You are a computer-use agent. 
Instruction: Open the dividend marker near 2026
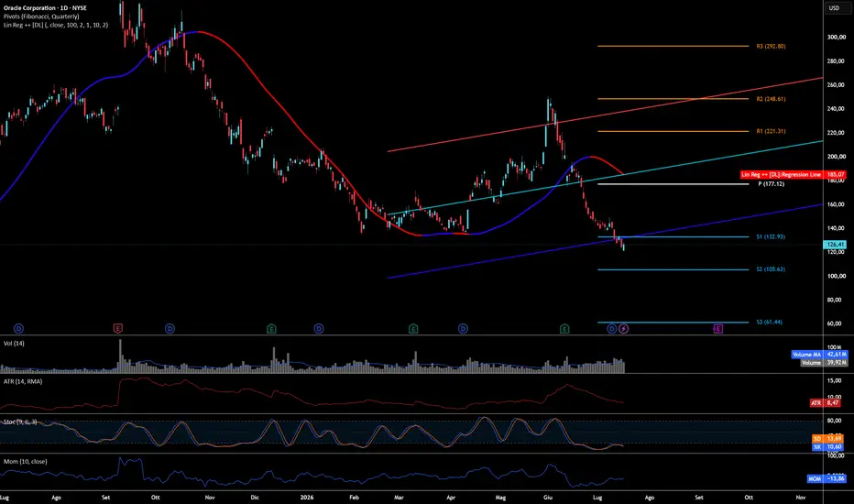tap(319, 329)
